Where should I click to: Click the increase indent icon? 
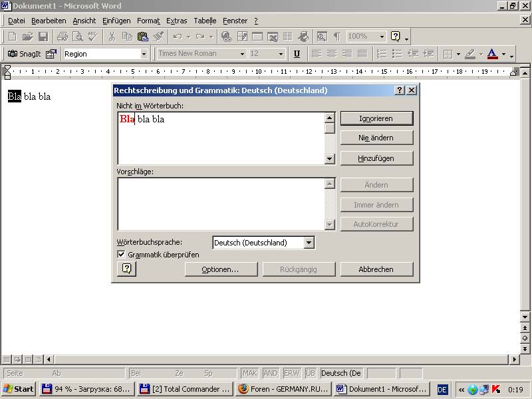tap(428, 54)
